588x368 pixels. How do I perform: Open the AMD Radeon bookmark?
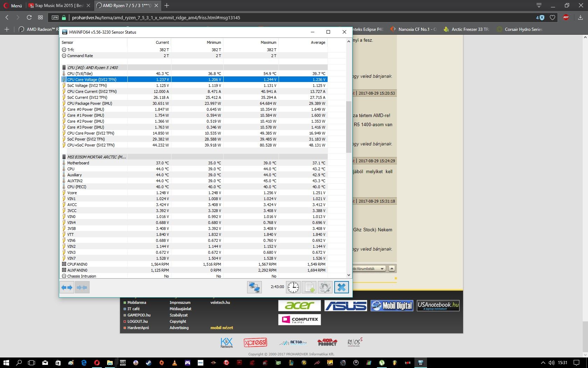click(38, 29)
